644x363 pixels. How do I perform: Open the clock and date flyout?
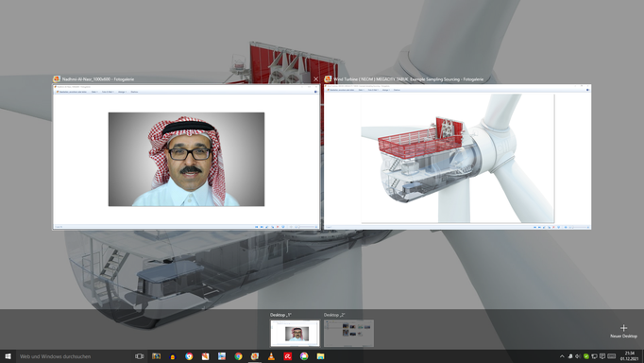coord(629,356)
